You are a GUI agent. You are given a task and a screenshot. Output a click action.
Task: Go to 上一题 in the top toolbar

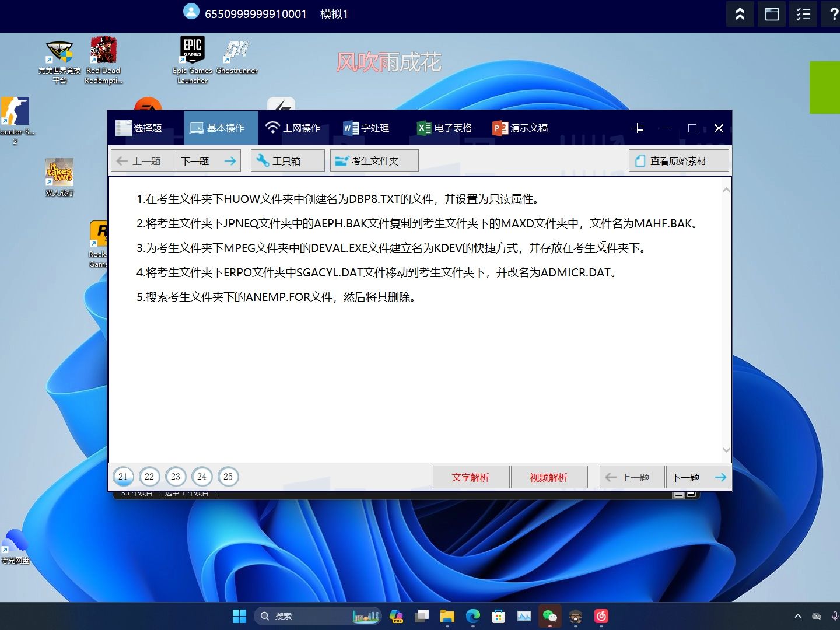pyautogui.click(x=143, y=161)
